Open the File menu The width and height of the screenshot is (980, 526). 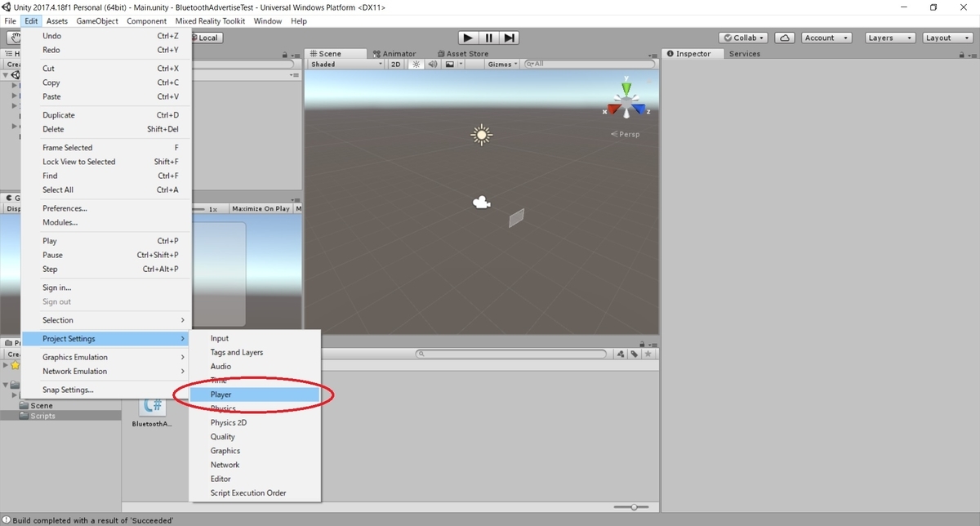coord(11,20)
